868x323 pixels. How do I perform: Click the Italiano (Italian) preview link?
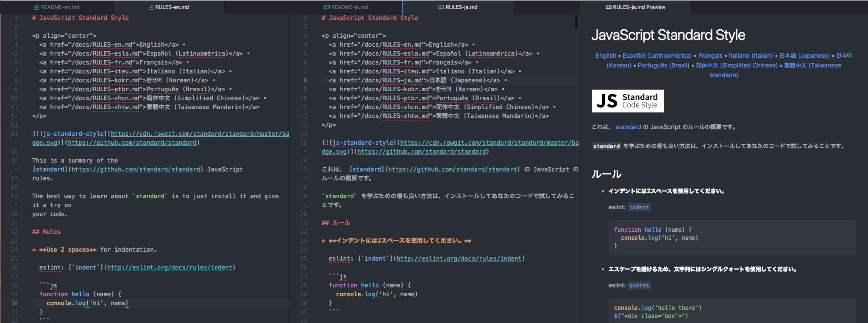[751, 56]
